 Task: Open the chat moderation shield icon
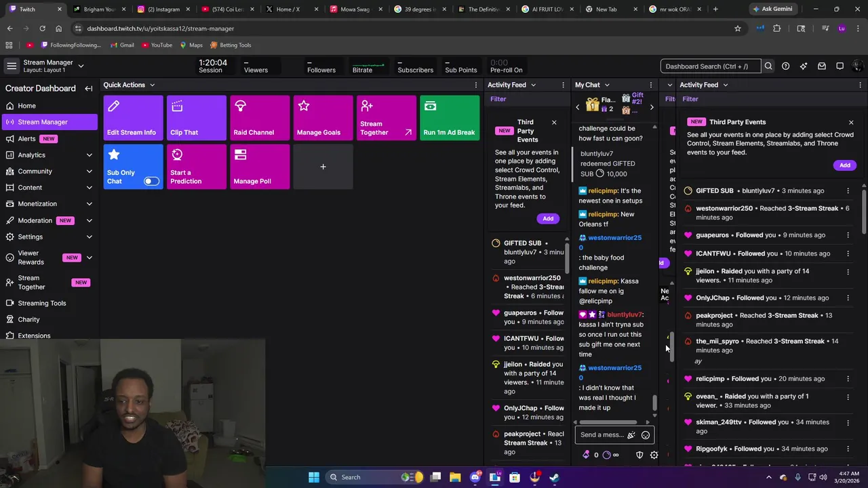point(639,455)
